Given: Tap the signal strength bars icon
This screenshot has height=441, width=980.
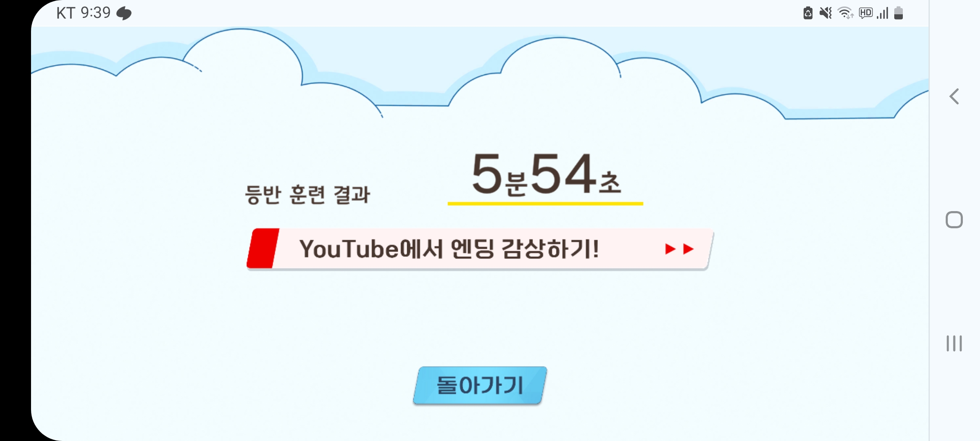Looking at the screenshot, I should tap(882, 13).
